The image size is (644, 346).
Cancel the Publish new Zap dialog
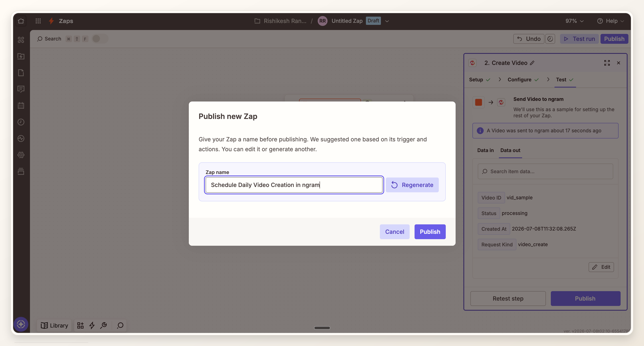coord(394,232)
